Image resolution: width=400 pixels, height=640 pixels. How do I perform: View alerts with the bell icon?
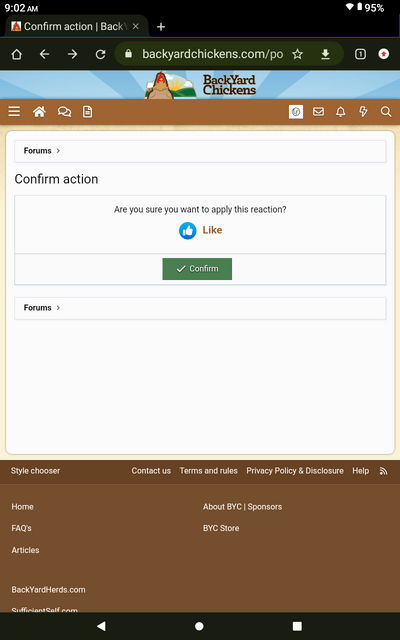[340, 111]
